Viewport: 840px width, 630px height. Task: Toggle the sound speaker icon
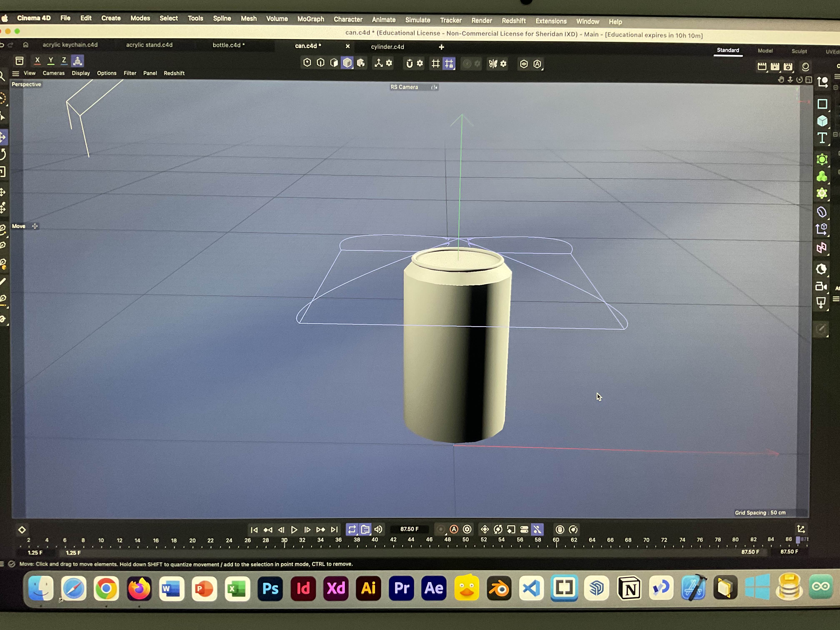point(378,529)
